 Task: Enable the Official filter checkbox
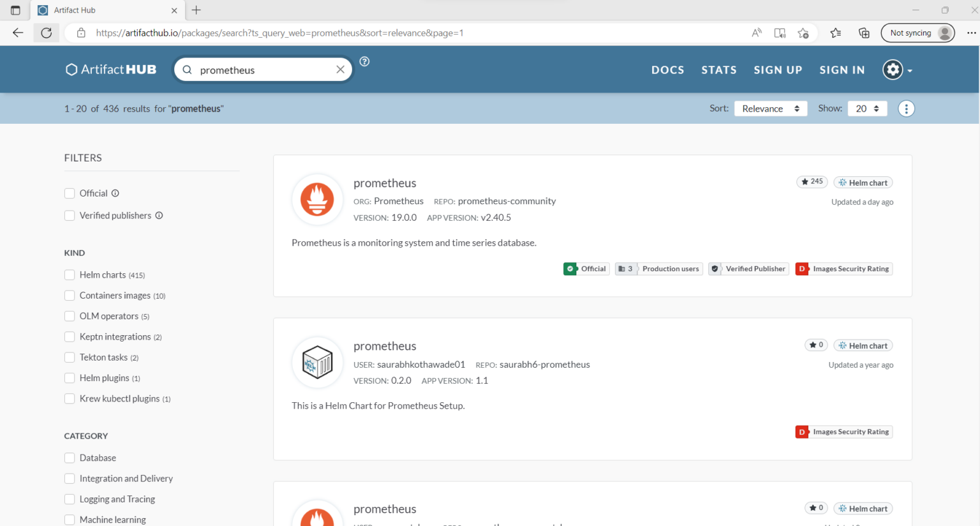(70, 193)
